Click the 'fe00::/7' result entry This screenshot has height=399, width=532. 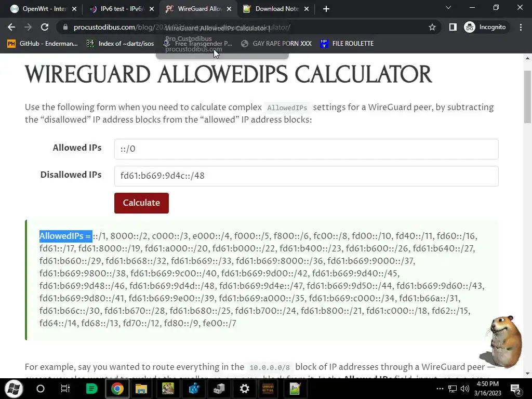point(220,323)
